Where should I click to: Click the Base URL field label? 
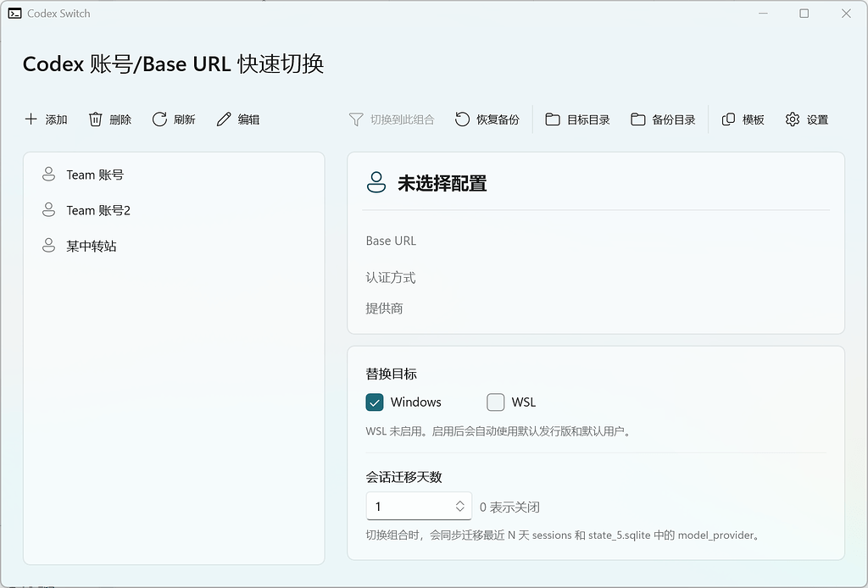point(391,241)
